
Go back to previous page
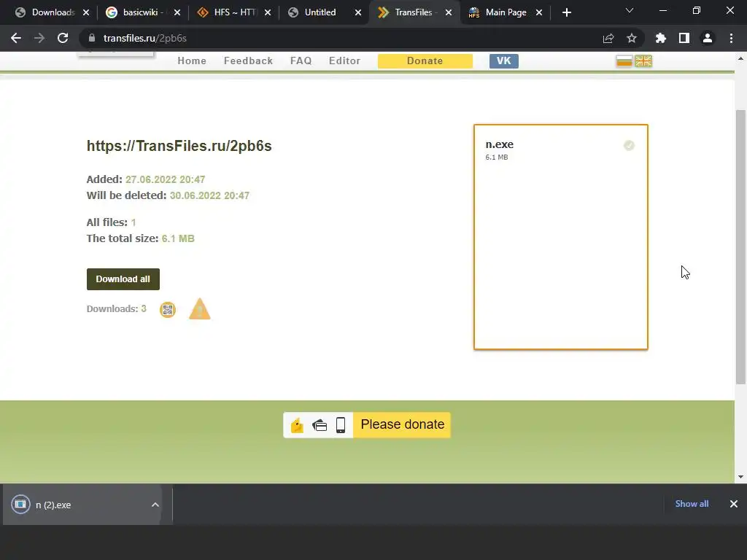pyautogui.click(x=16, y=38)
